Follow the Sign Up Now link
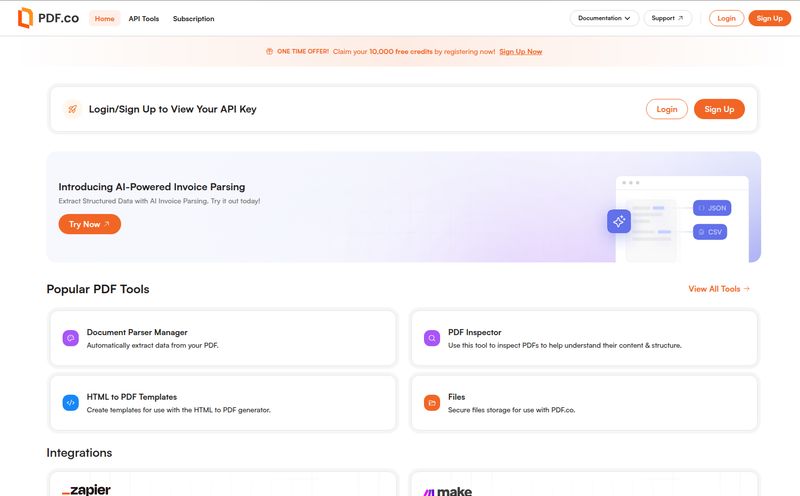800x496 pixels. pyautogui.click(x=520, y=52)
